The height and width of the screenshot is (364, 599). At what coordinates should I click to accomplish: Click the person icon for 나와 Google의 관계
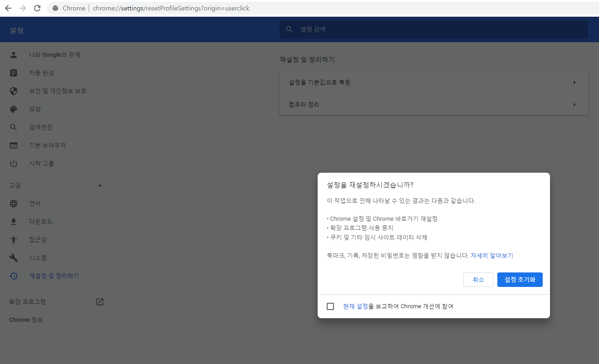click(14, 55)
